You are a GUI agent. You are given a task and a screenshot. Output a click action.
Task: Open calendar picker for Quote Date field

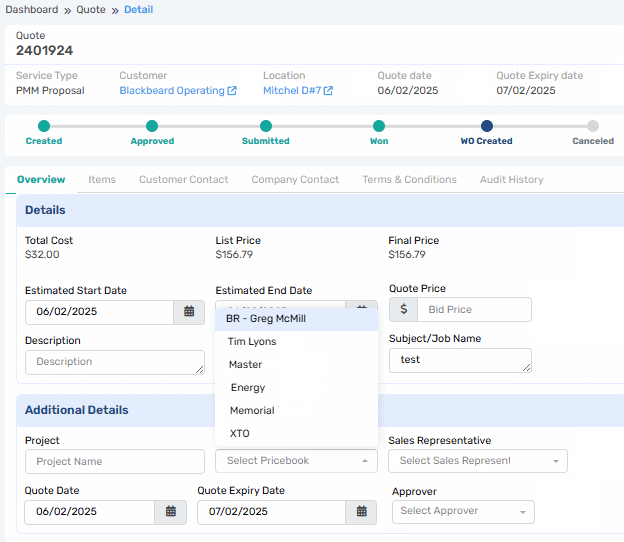click(x=171, y=512)
